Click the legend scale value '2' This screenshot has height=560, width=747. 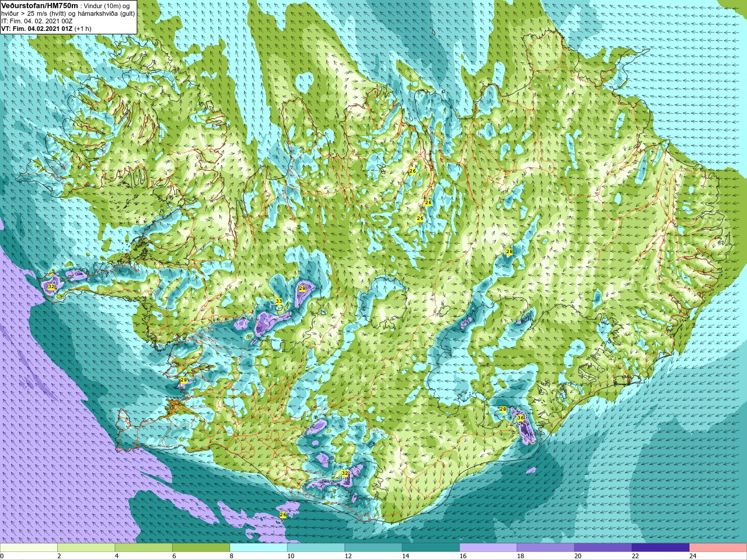pyautogui.click(x=58, y=556)
